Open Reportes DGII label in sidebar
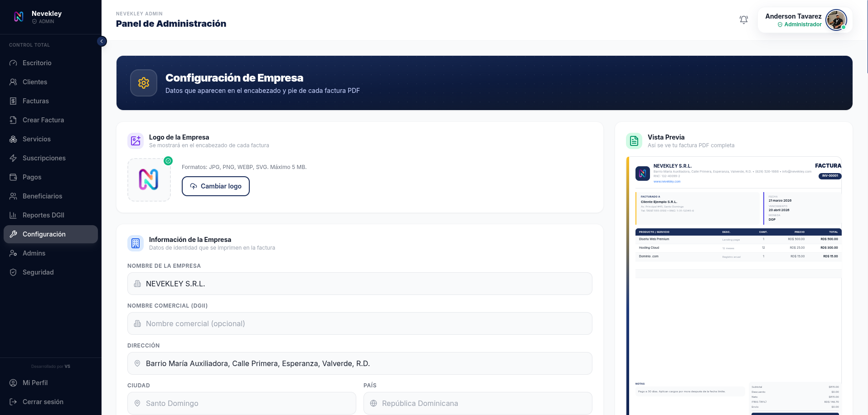The width and height of the screenshot is (868, 415). tap(44, 215)
